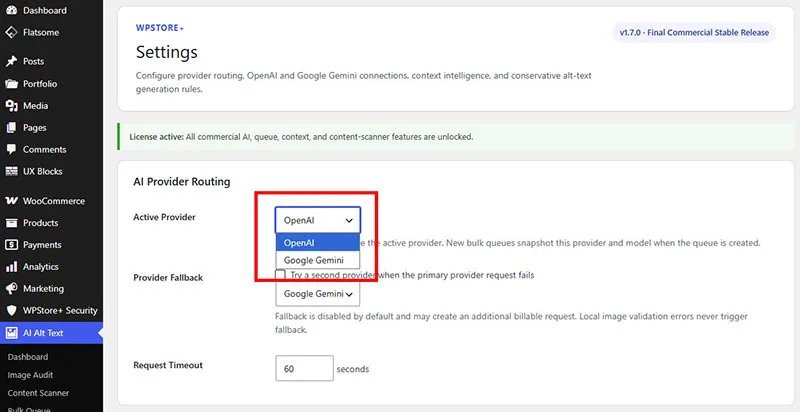Viewport: 800px width, 412px height.
Task: Click the Pages icon
Action: [11, 127]
